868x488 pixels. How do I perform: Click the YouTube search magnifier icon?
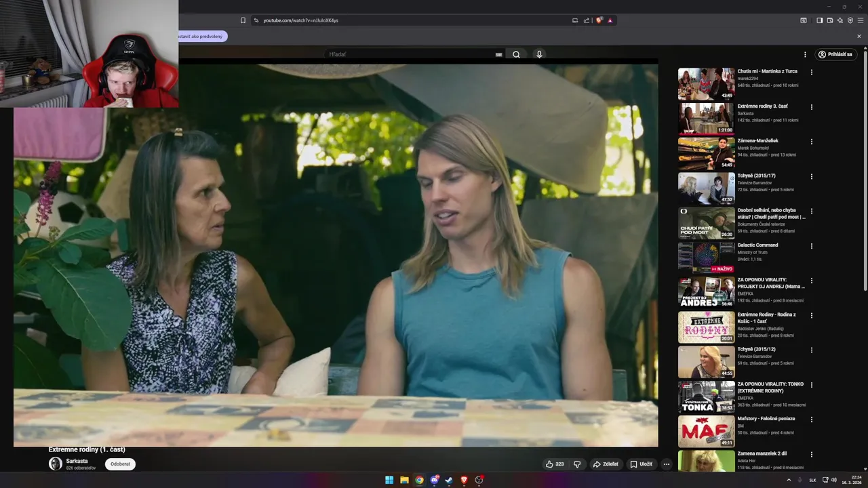pyautogui.click(x=516, y=54)
